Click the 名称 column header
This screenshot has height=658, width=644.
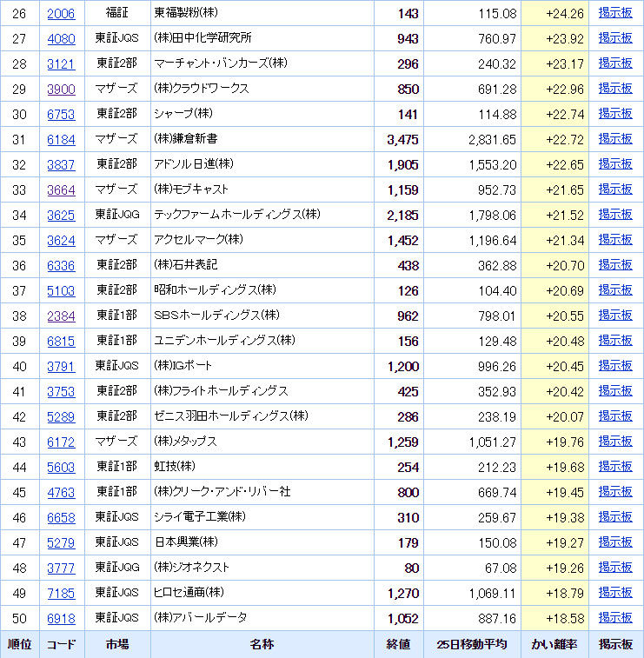point(262,645)
